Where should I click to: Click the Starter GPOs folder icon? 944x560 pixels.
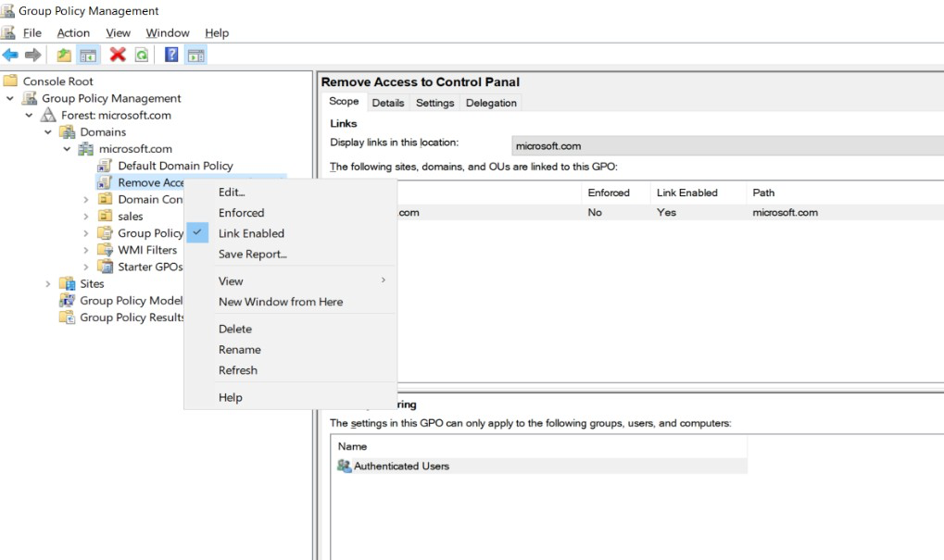coord(105,266)
